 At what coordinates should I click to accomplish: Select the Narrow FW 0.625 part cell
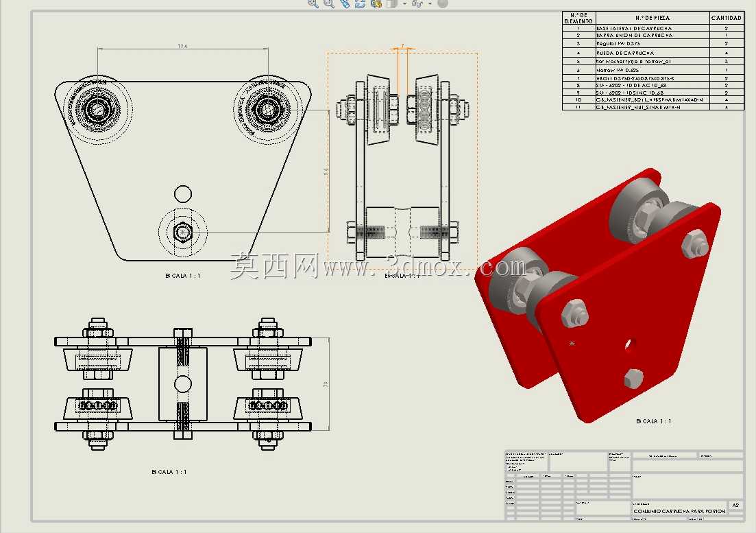pyautogui.click(x=653, y=70)
